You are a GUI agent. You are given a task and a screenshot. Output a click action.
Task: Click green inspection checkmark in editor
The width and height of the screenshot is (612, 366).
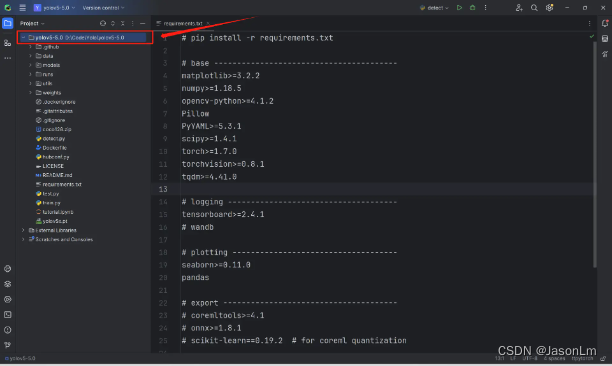[x=591, y=36]
